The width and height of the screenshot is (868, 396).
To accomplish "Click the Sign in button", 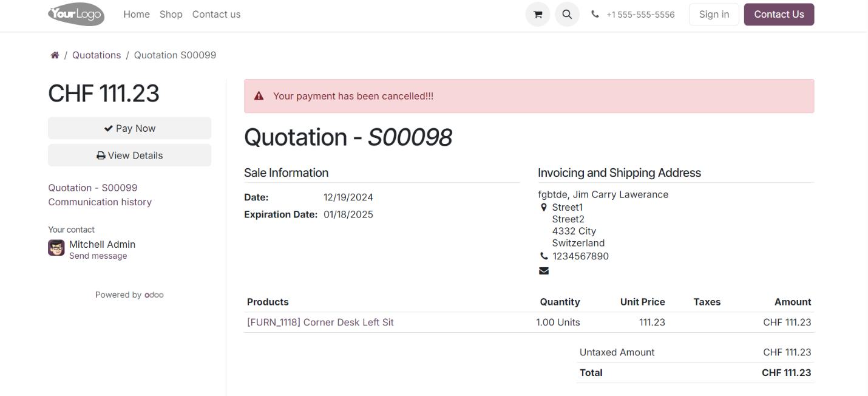I will 713,14.
